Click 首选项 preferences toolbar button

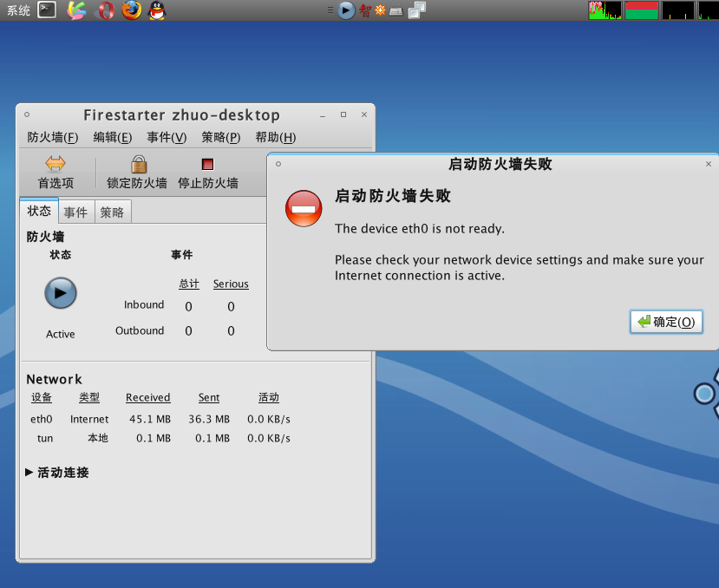pos(56,173)
